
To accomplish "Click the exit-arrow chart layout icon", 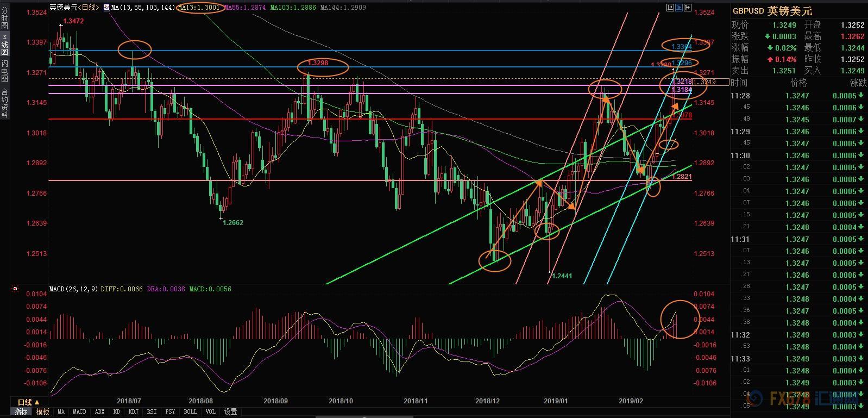I will (688, 8).
